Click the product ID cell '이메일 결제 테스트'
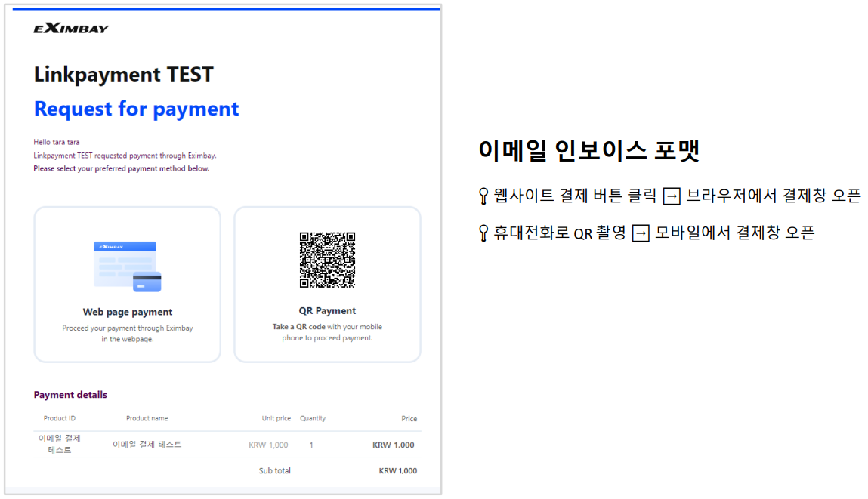 [59, 444]
